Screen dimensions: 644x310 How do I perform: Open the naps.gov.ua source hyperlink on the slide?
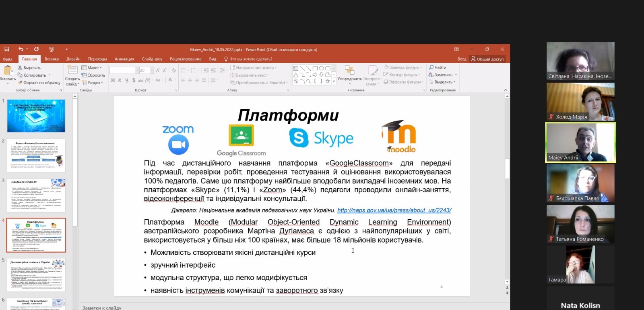(394, 210)
